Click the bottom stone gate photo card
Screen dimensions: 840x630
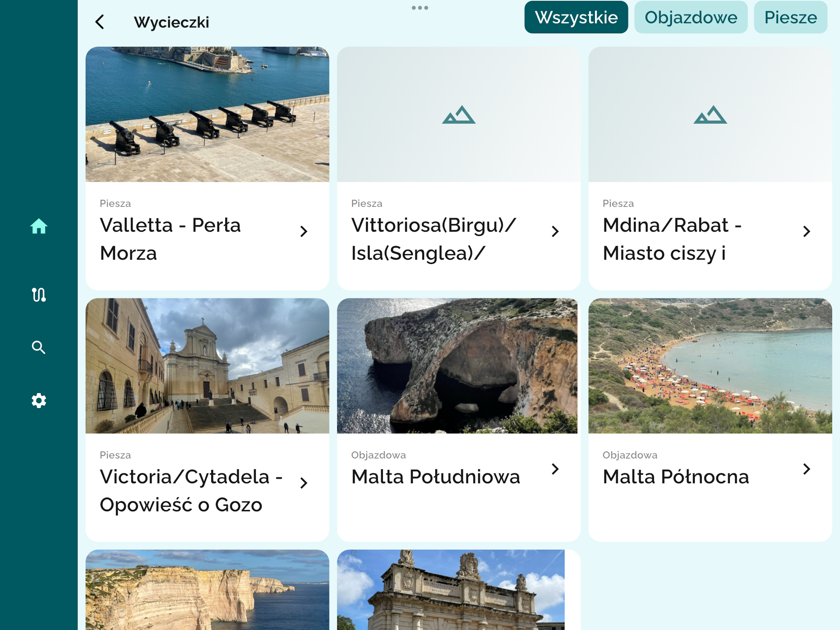coord(451,590)
